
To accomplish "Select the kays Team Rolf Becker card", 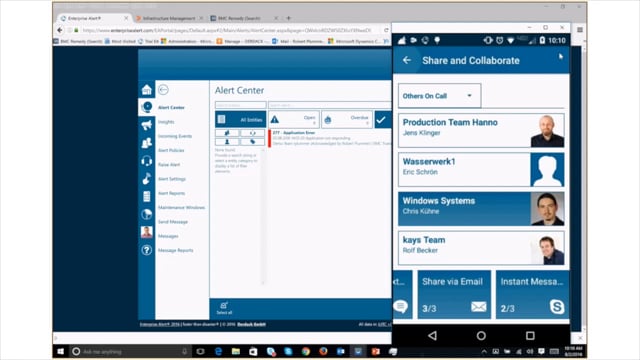I will click(481, 248).
